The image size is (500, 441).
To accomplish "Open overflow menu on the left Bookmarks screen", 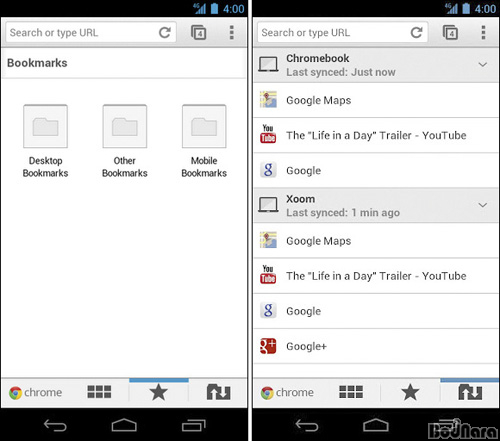I will click(x=232, y=33).
